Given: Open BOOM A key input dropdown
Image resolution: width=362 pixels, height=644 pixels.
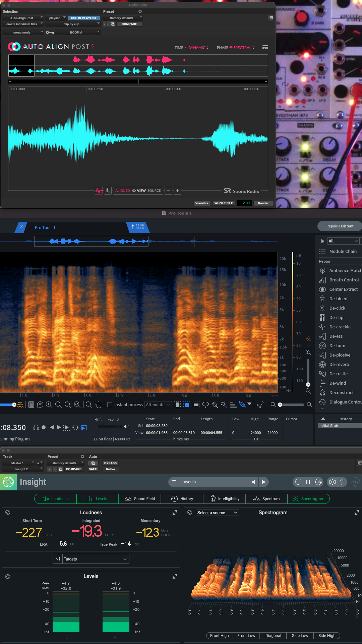Looking at the screenshot, I should [x=78, y=33].
